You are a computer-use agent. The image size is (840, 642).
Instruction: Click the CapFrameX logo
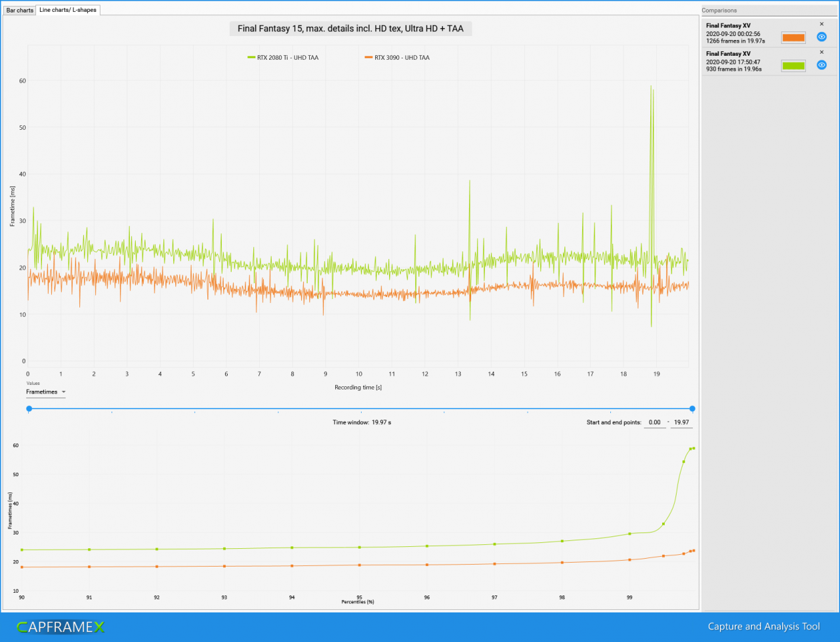[x=61, y=627]
